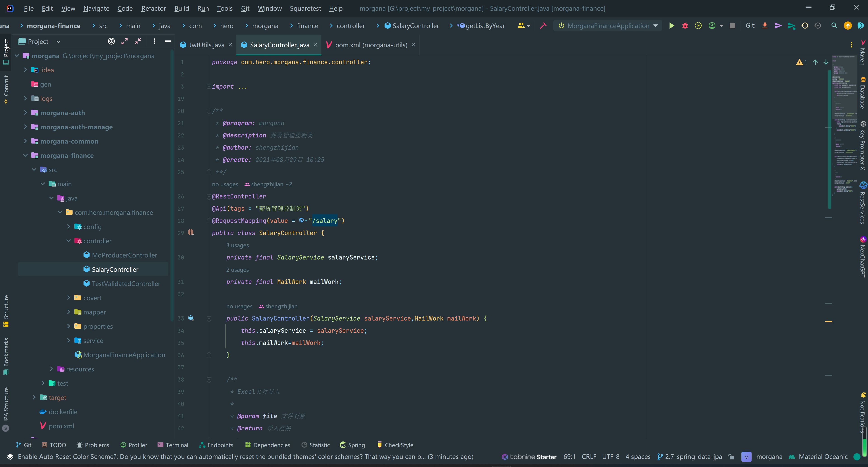Collapse all in Project panel
This screenshot has width=868, height=467.
pyautogui.click(x=138, y=41)
